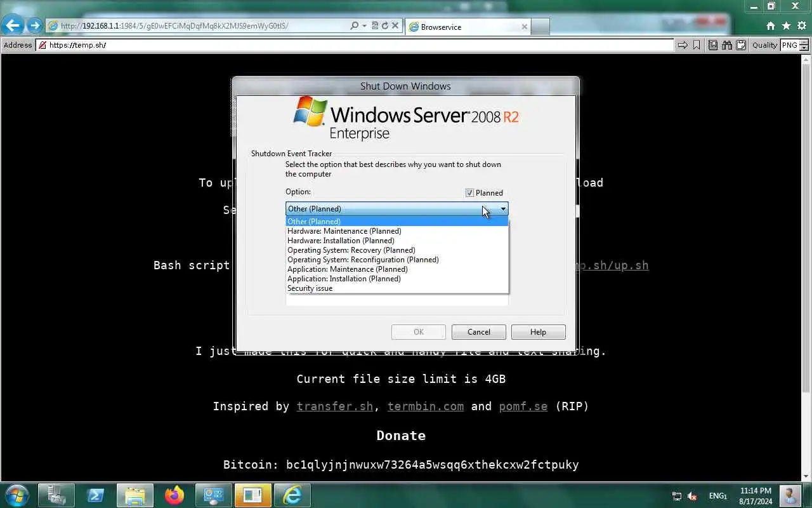Screen dimensions: 812x508
Task: Open the Control Panel taskbar icon
Action: click(213, 495)
